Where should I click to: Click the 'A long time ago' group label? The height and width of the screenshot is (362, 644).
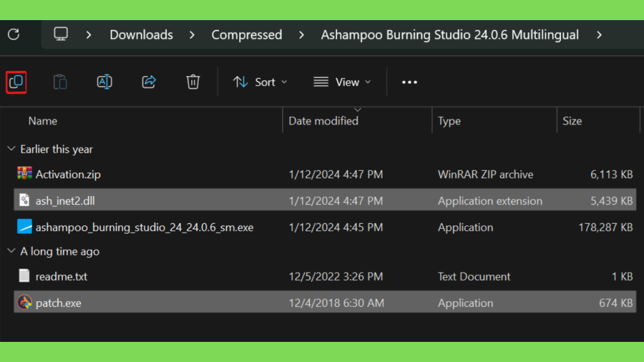point(60,251)
